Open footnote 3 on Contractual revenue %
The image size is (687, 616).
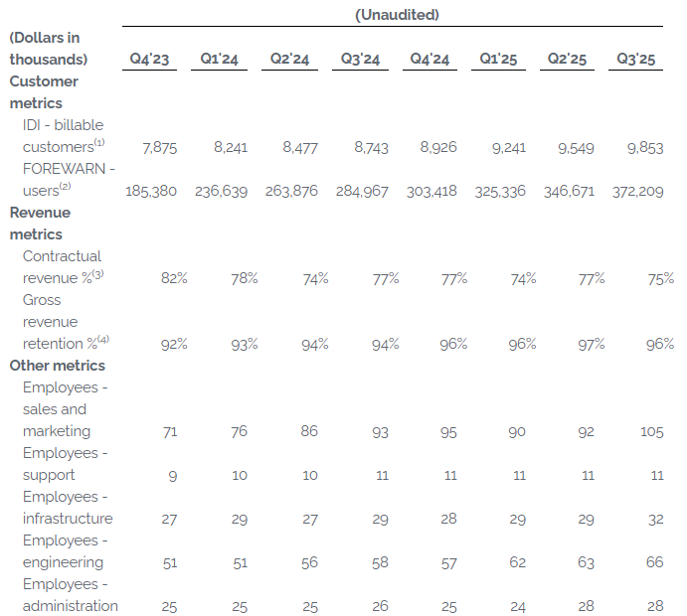98,274
